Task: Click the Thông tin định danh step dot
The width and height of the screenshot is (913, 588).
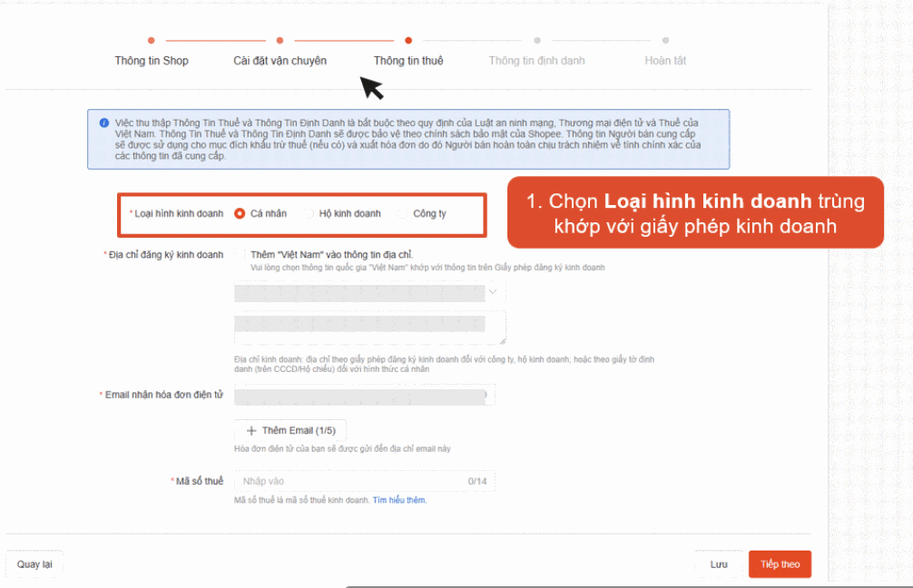Action: pyautogui.click(x=537, y=40)
